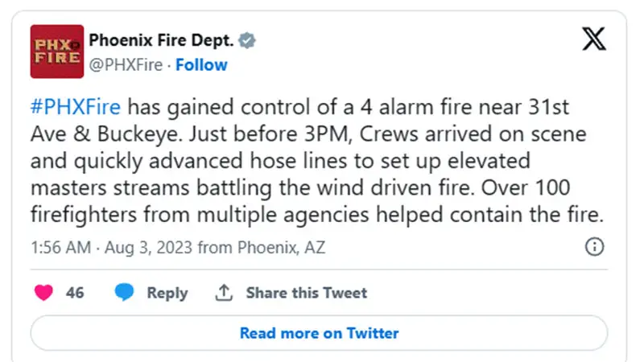Follow the PHXFire account
Viewport: 644px width, 362px height.
[201, 64]
